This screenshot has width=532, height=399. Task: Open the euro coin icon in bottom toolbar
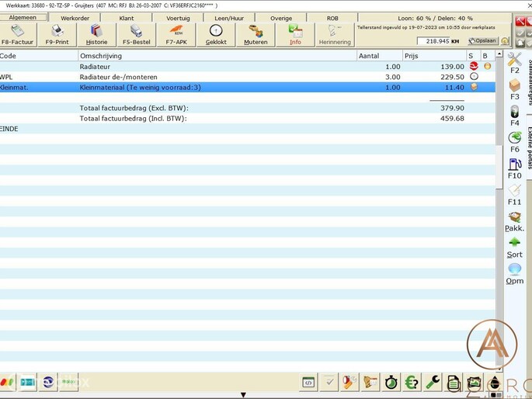pos(412,382)
